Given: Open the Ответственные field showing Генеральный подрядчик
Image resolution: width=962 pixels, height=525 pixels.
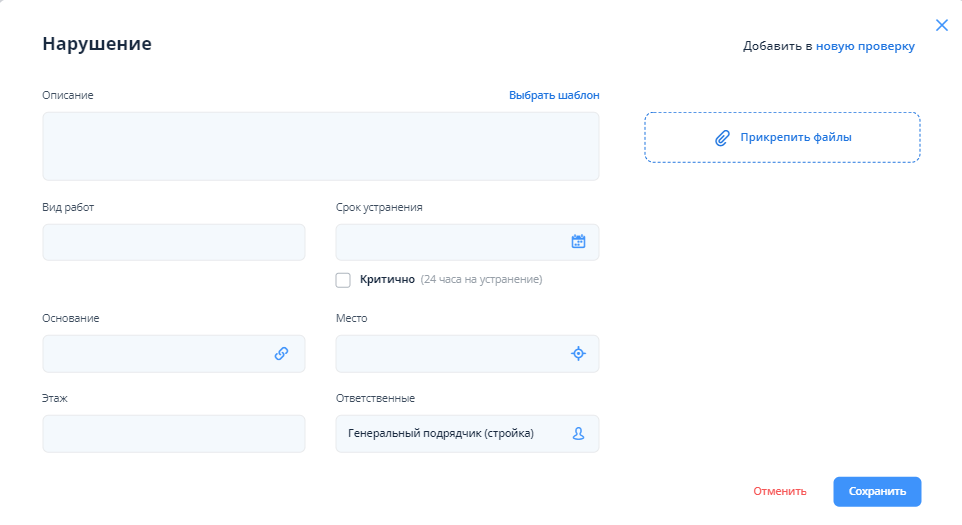Looking at the screenshot, I should click(450, 434).
